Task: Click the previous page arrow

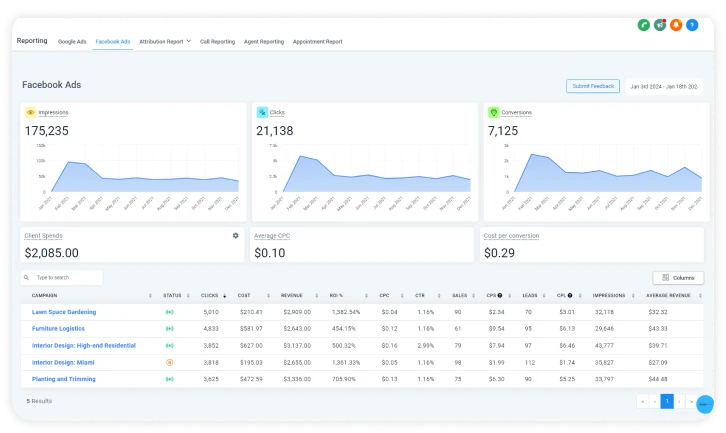Action: 655,401
